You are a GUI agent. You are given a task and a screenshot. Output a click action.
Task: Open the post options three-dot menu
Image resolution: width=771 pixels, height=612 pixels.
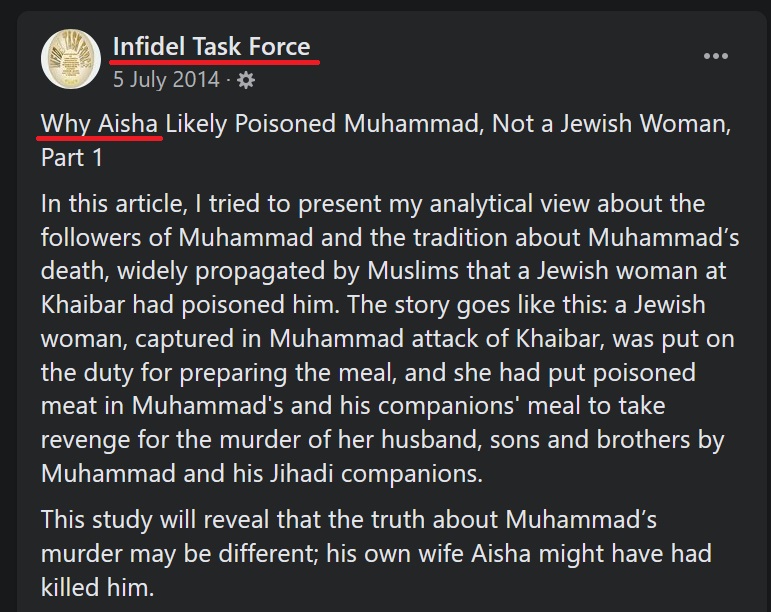coord(716,57)
